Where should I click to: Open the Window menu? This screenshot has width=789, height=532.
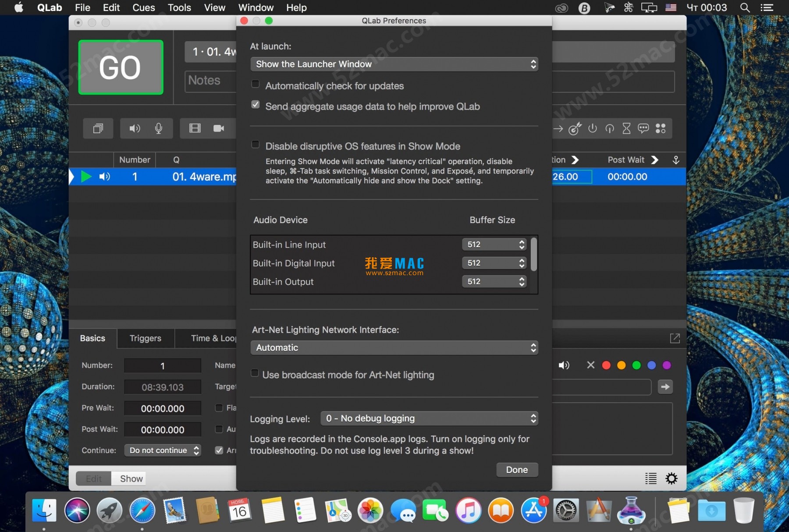tap(256, 7)
